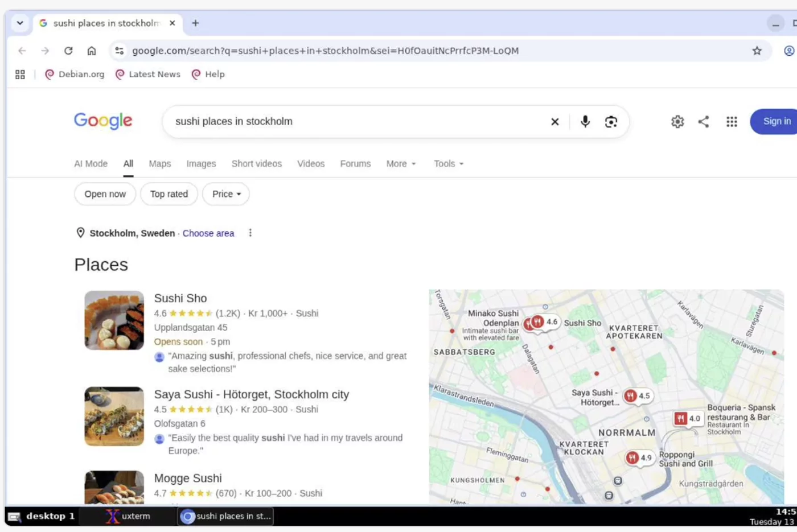The height and width of the screenshot is (532, 797).
Task: Open new browser tab with plus icon
Action: [195, 23]
